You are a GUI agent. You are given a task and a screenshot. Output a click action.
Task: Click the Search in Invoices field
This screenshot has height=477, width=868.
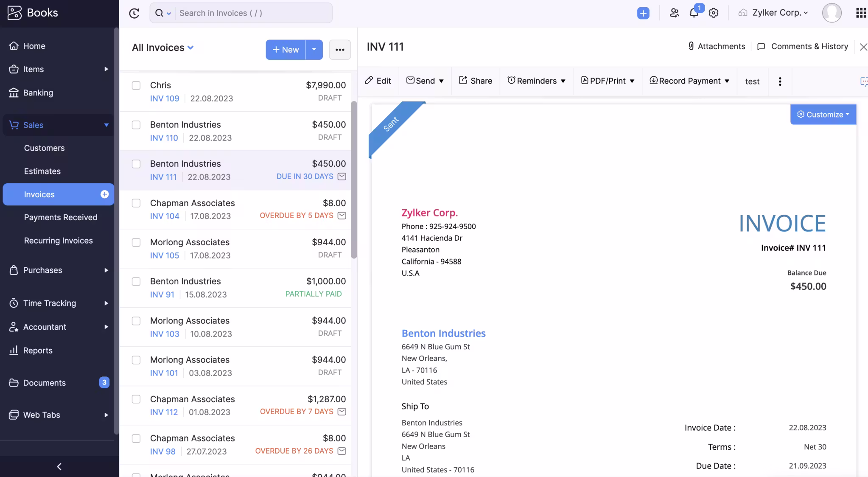click(x=254, y=13)
